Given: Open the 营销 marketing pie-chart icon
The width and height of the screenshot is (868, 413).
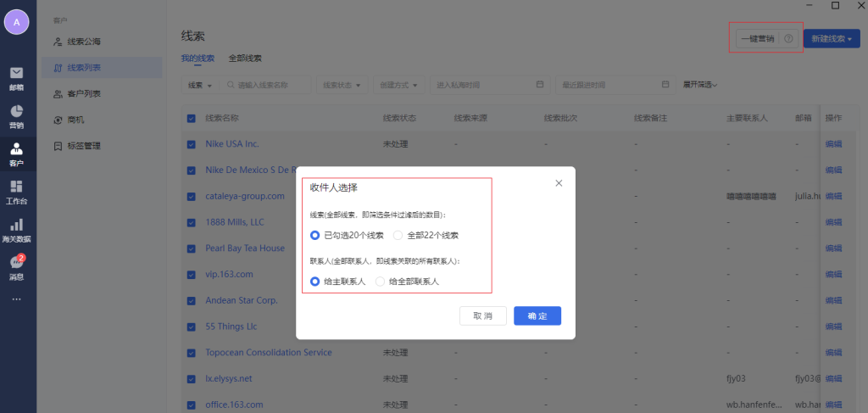Looking at the screenshot, I should (16, 113).
